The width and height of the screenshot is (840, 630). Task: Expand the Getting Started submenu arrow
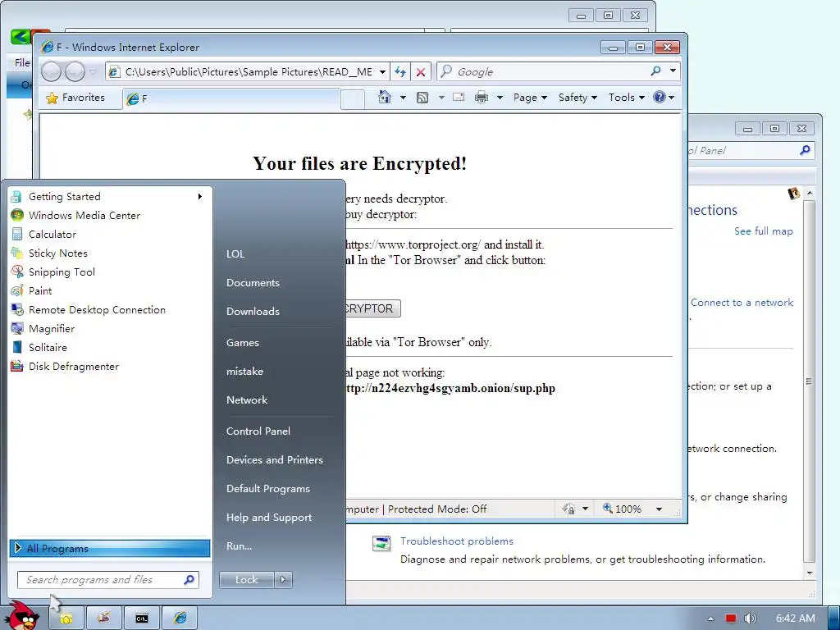pyautogui.click(x=200, y=197)
